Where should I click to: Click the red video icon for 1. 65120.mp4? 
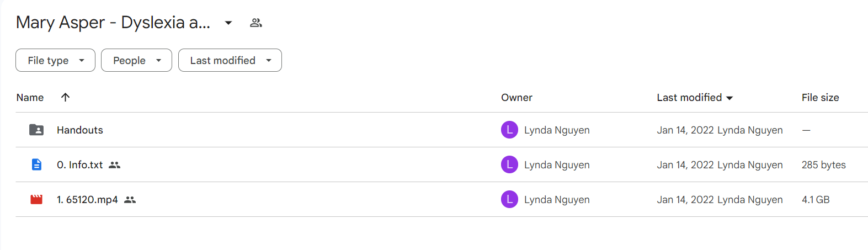36,199
